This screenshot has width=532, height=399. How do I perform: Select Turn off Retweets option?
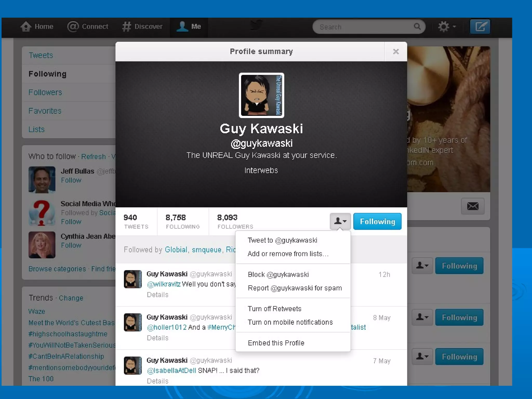(x=274, y=309)
